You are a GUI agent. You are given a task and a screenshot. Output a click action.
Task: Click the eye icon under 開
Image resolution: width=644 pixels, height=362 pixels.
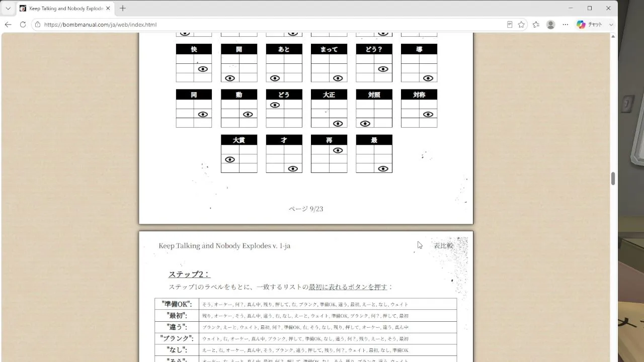click(230, 78)
